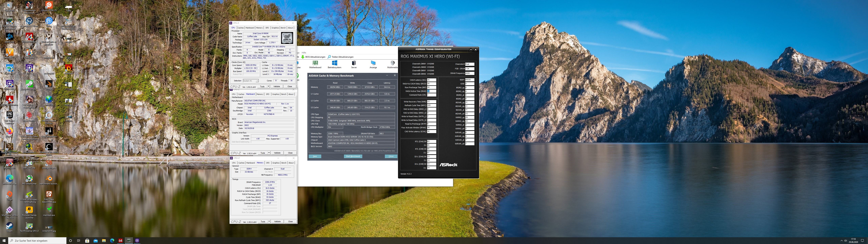Click the DRAM Frequency field in ASRock Timing Configurator

click(470, 73)
